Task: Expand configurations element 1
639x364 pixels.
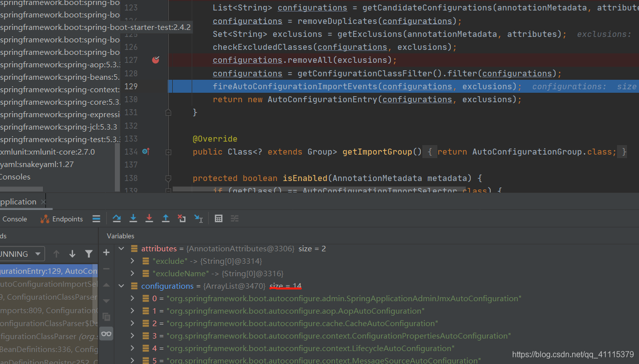Action: point(132,311)
